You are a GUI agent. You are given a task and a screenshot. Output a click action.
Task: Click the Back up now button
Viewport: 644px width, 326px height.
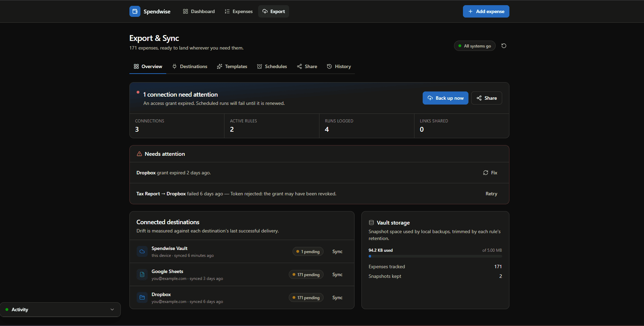[445, 98]
